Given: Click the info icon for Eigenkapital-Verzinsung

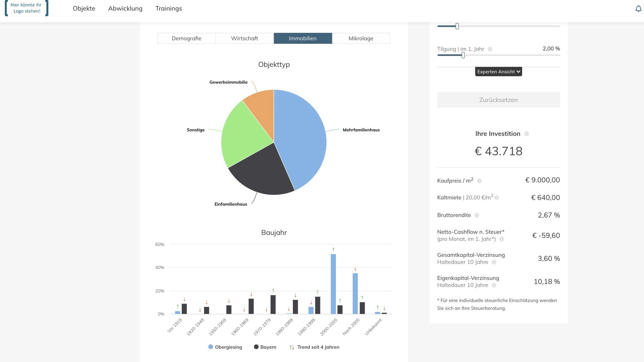Looking at the screenshot, I should 494,285.
